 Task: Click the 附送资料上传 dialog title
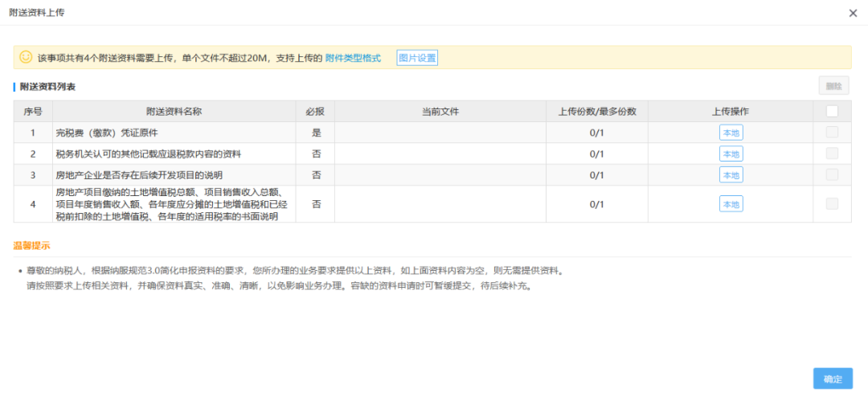click(x=36, y=12)
